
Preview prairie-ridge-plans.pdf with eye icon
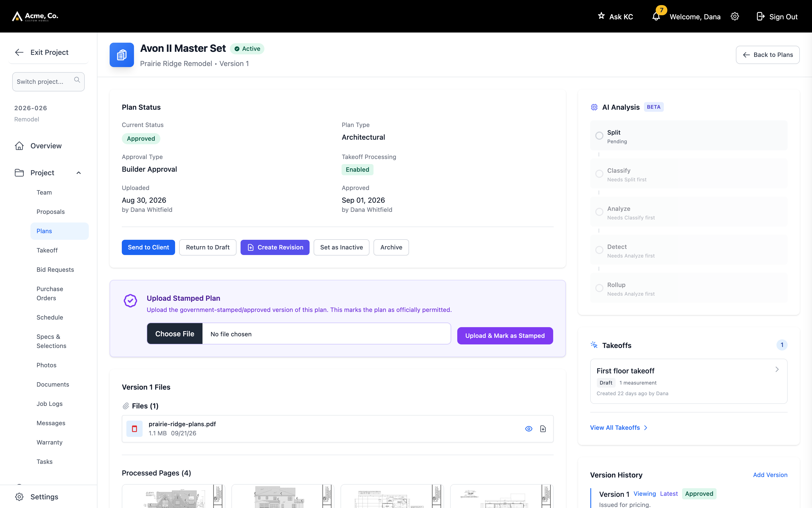point(529,429)
